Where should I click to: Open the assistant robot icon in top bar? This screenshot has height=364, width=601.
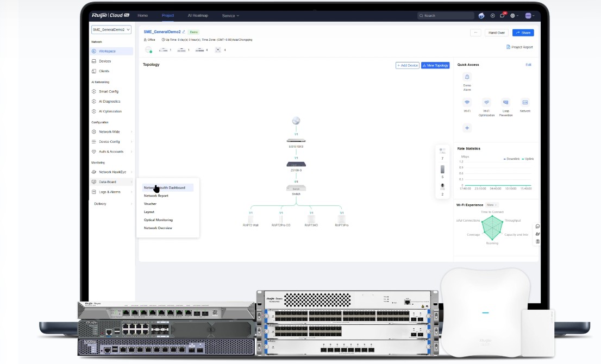481,16
